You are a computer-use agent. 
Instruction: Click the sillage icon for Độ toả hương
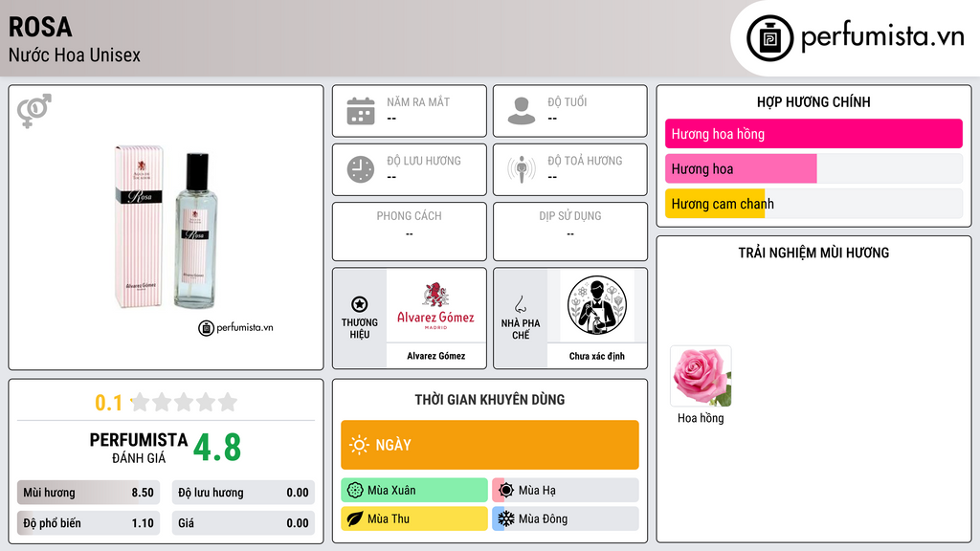[522, 169]
